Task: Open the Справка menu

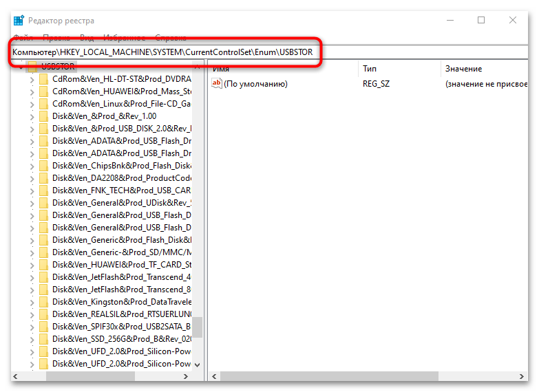Action: tap(170, 38)
